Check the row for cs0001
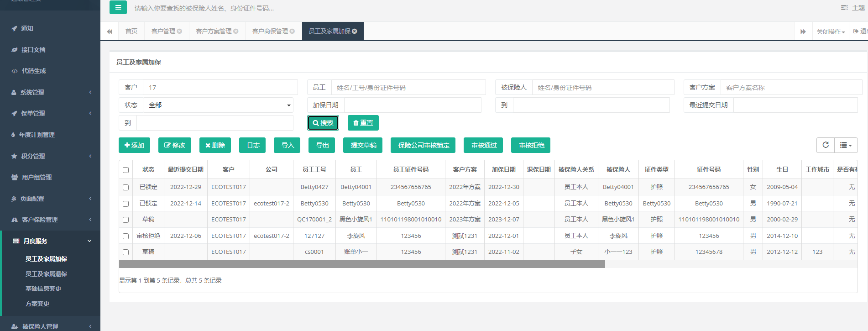Screen dimensions: 868x331 tap(126, 252)
